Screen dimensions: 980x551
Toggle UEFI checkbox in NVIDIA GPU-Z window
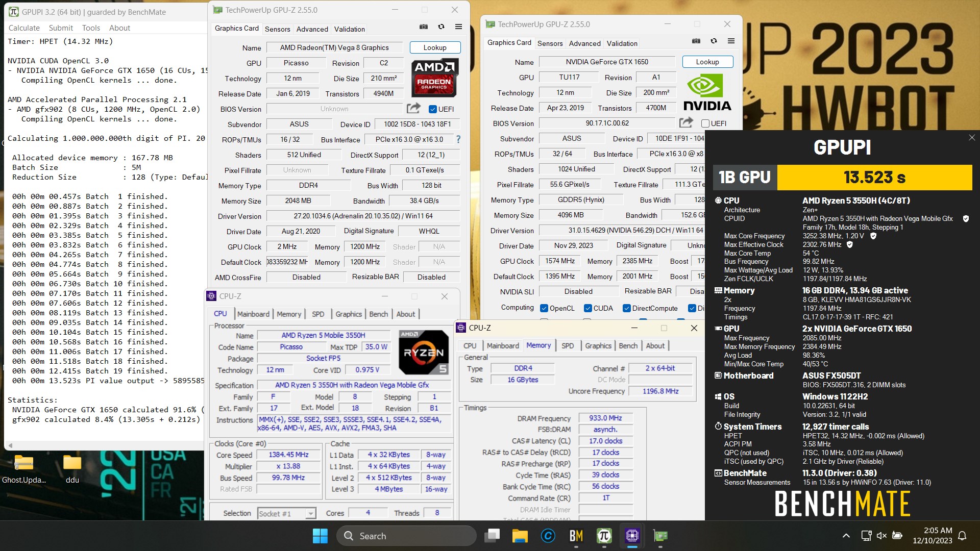click(705, 123)
